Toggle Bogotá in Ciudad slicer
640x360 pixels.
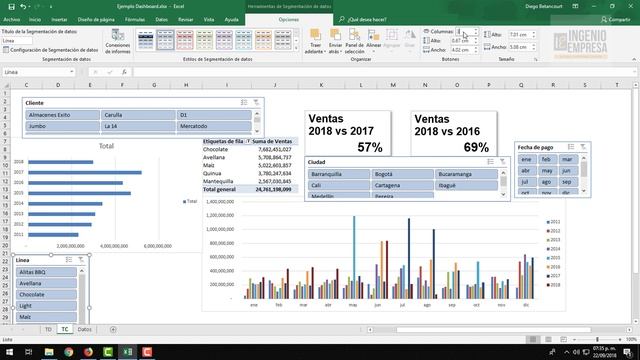pos(402,174)
